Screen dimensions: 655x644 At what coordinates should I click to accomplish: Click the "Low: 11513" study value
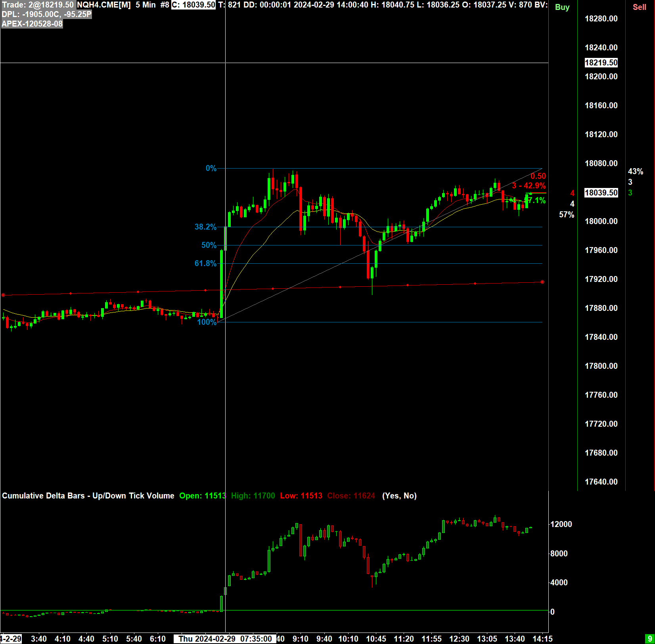pyautogui.click(x=301, y=496)
